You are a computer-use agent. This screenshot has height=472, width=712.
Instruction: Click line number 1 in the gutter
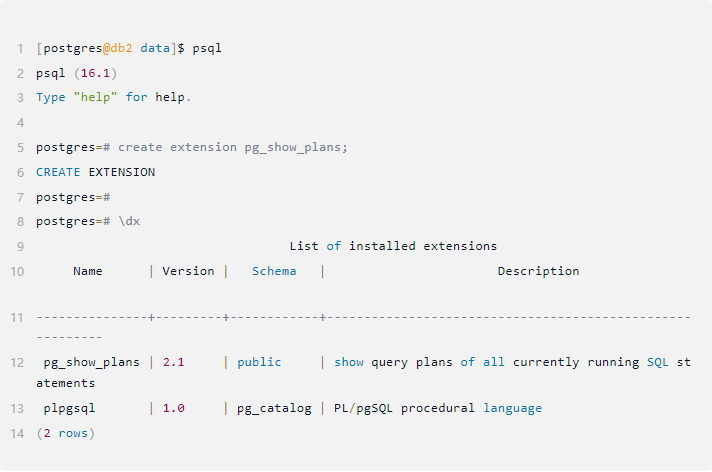(20, 48)
